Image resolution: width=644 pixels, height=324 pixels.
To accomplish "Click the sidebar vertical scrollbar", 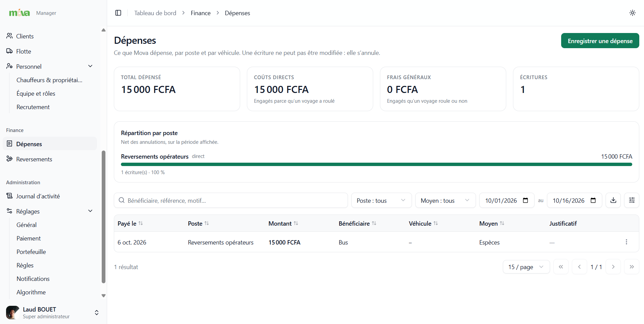I will (103, 217).
